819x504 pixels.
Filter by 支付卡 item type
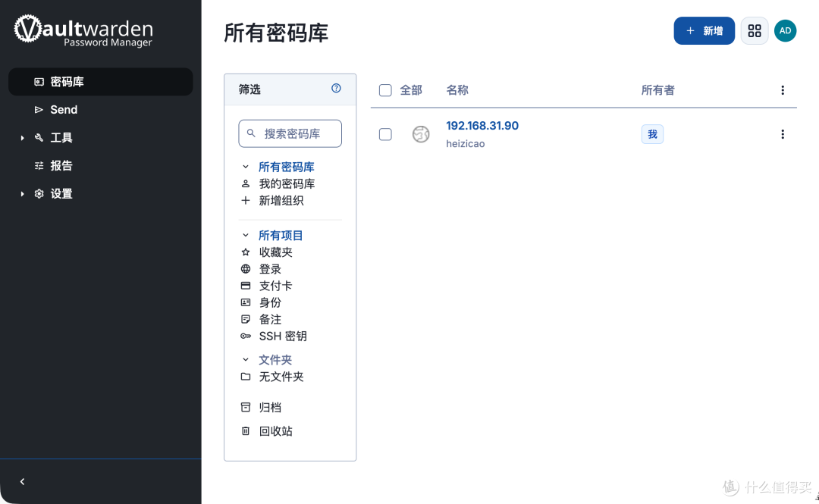(x=276, y=286)
